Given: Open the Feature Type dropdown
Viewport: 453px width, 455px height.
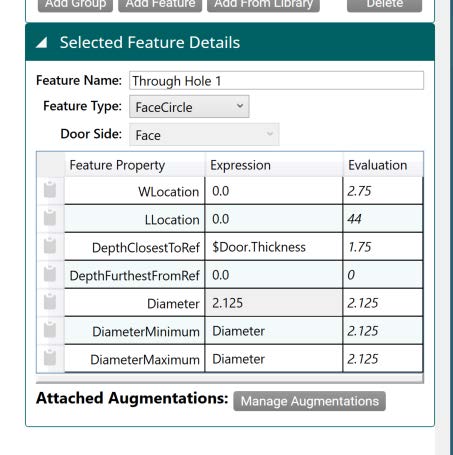Looking at the screenshot, I should (189, 107).
